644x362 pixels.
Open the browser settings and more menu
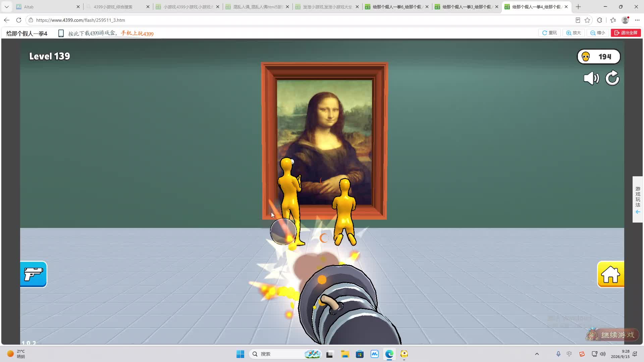point(637,20)
